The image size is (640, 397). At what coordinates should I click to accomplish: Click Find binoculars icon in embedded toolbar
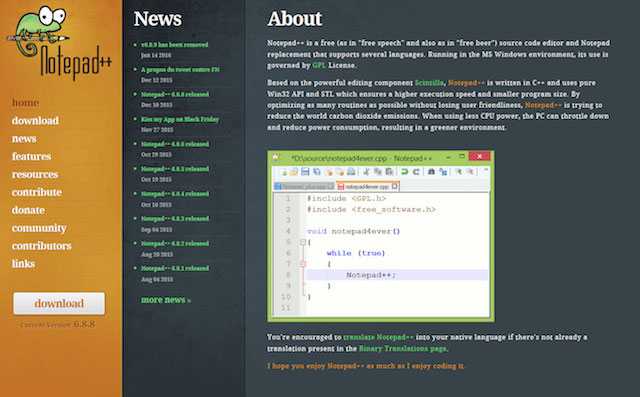(x=431, y=171)
